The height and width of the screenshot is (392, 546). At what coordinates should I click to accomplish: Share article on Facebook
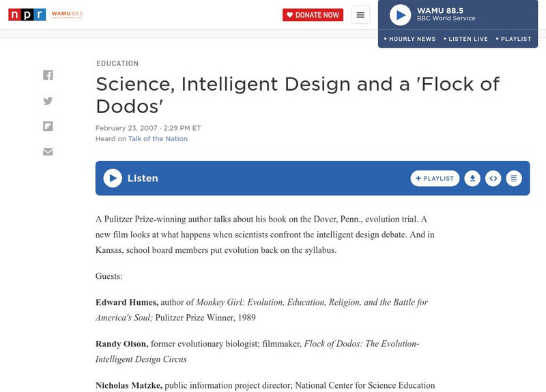48,75
